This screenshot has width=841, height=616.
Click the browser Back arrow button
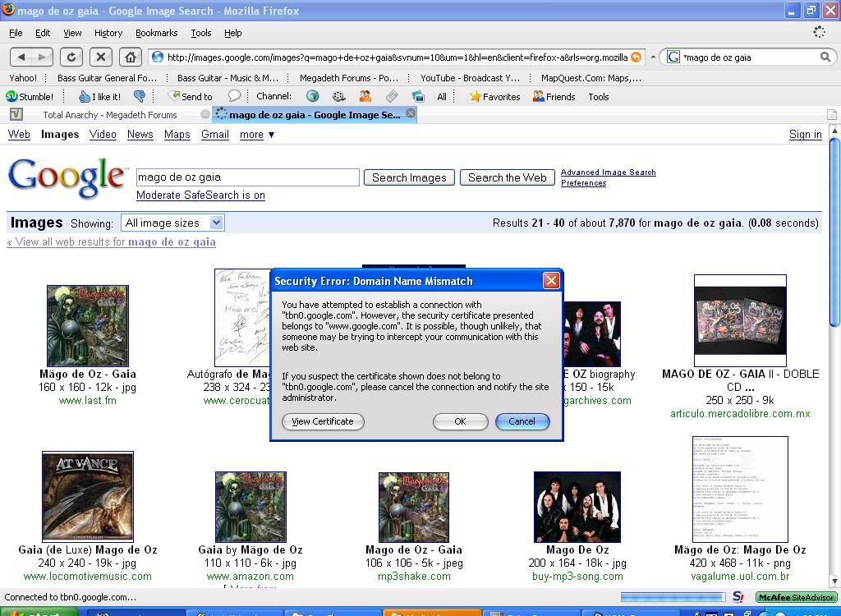tap(21, 57)
